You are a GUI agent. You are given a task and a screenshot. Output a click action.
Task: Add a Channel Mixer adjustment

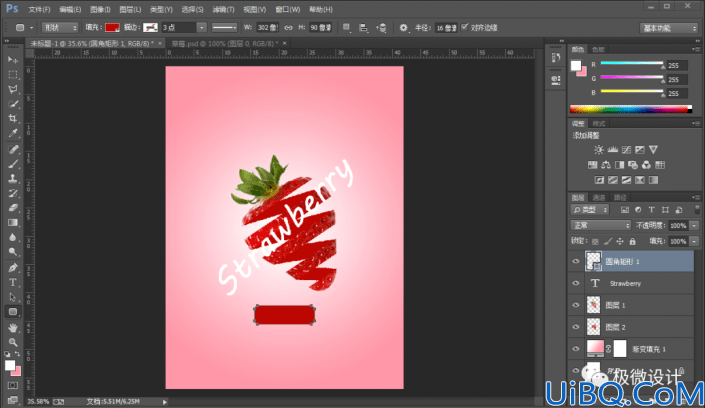[x=646, y=165]
